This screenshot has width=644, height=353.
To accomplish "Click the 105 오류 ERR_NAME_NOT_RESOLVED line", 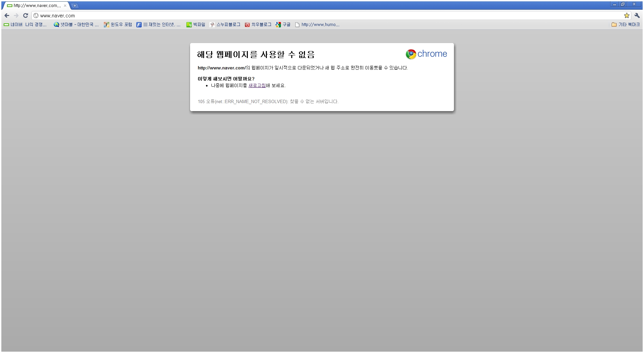I will click(268, 101).
